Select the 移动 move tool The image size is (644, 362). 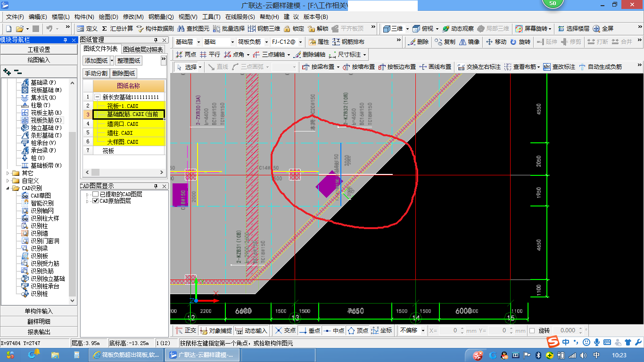point(496,42)
